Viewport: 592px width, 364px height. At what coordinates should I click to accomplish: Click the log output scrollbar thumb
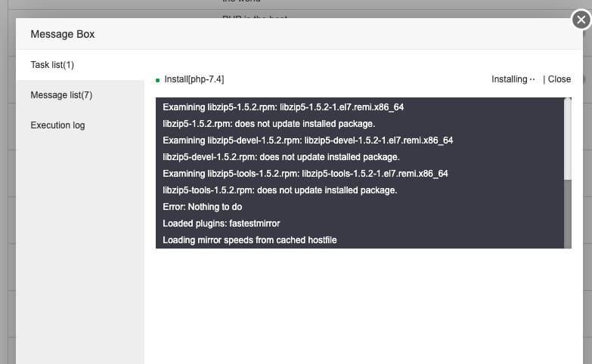click(568, 140)
